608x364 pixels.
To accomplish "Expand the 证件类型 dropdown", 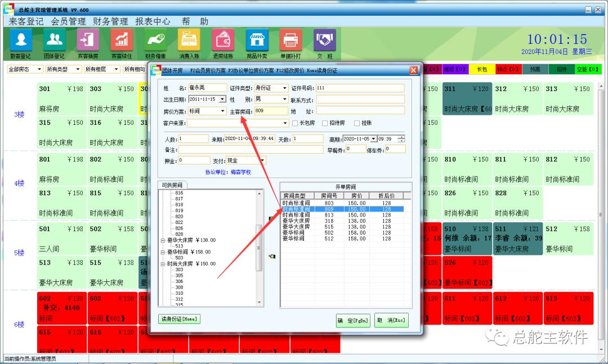I will tap(284, 88).
